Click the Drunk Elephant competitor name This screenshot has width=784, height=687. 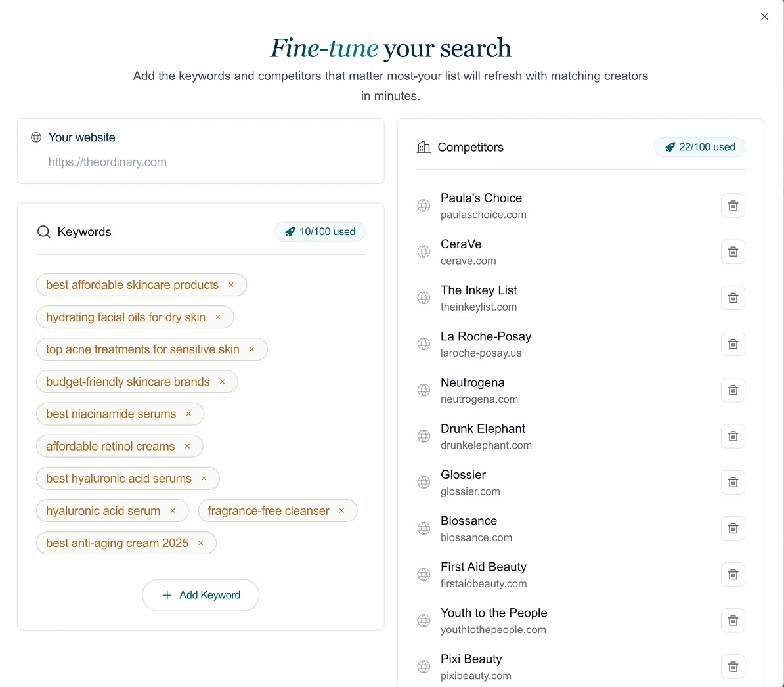coord(483,428)
